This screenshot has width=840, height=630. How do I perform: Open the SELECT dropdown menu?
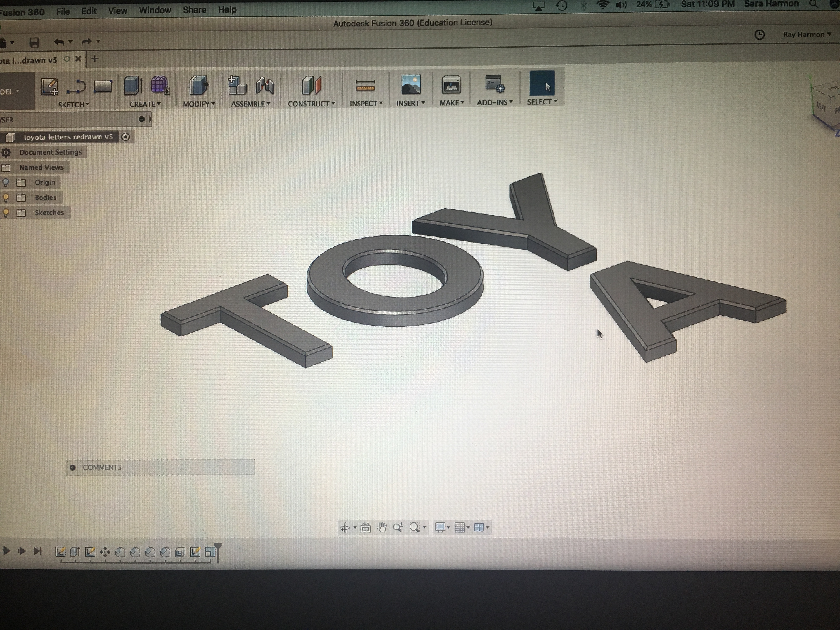point(542,101)
